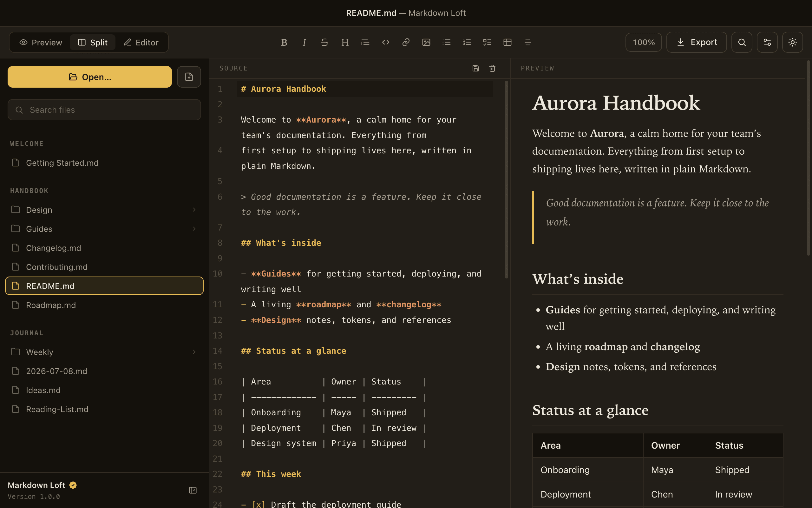
Task: Click the verified badge next to Markdown Loft
Action: coord(73,485)
